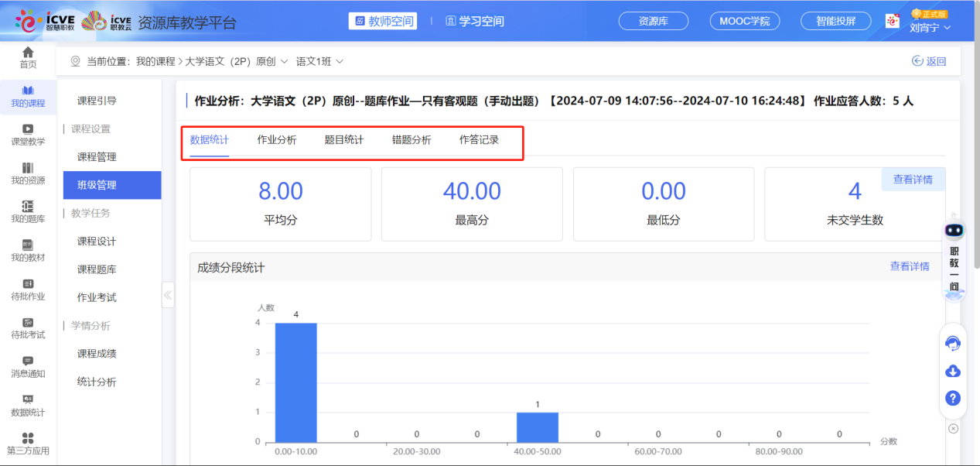This screenshot has width=980, height=466.
Task: Open 我的资源 sidebar icon
Action: click(x=28, y=173)
